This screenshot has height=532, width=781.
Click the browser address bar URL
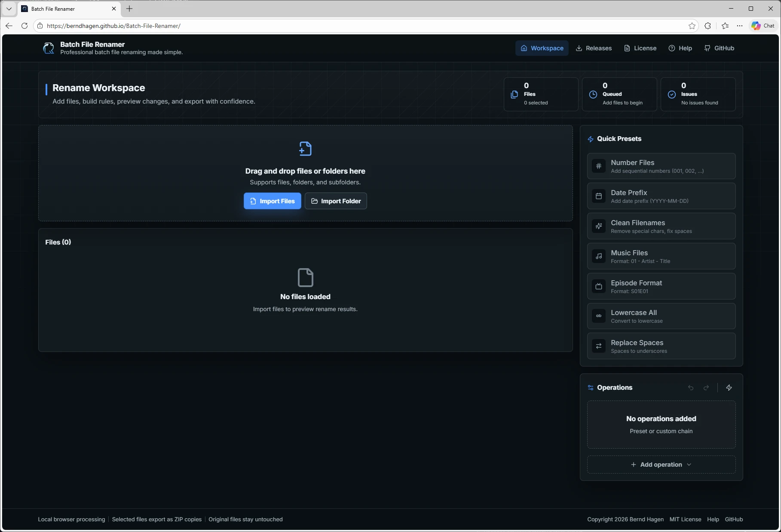pos(113,26)
